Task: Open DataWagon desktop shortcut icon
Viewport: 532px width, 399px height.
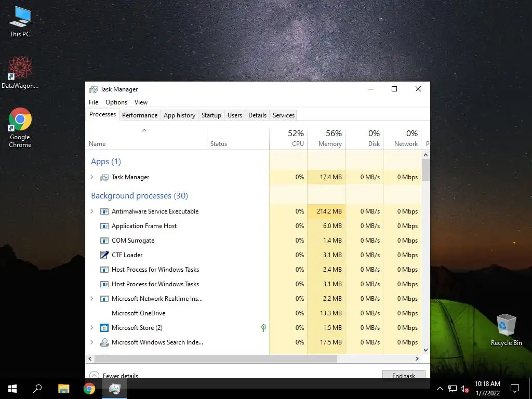Action: point(20,73)
